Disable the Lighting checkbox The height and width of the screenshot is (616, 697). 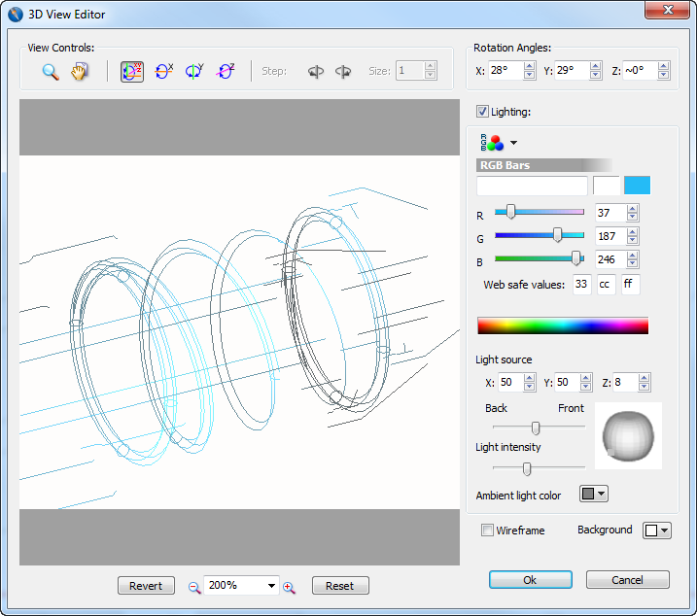482,112
